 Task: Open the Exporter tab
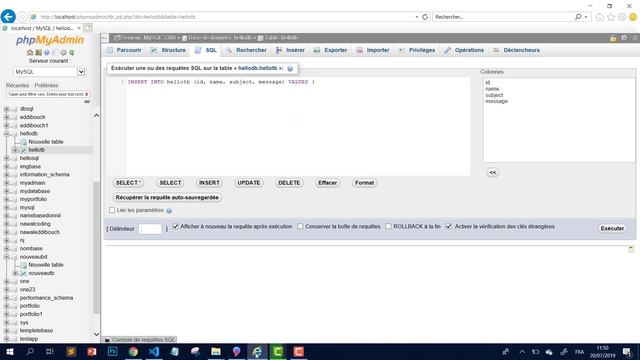point(331,50)
